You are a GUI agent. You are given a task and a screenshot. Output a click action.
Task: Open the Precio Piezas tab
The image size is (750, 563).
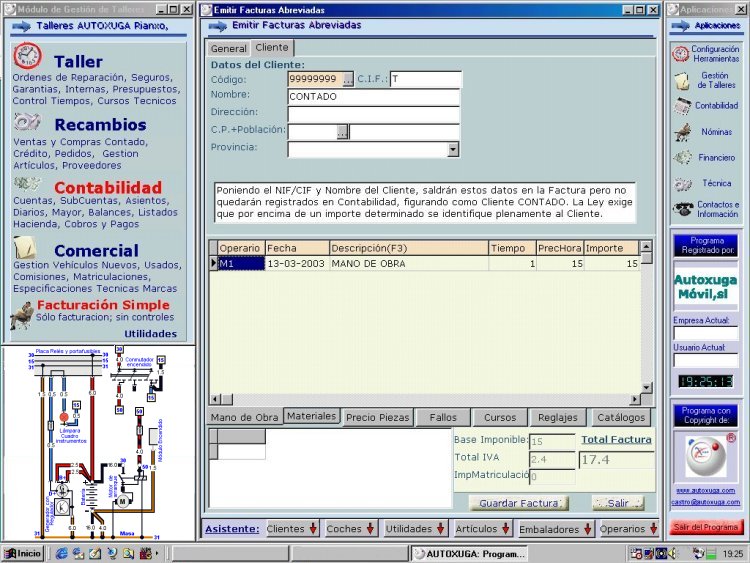click(x=377, y=417)
